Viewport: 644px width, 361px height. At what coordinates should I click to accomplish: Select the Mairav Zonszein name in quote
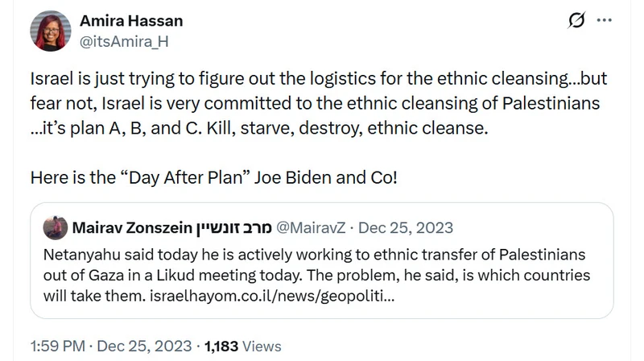tap(132, 228)
